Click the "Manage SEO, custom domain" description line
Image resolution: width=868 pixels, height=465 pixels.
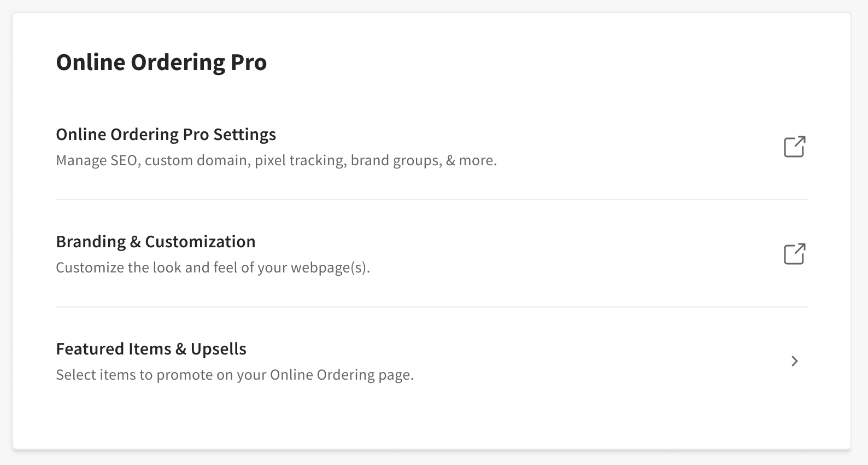(276, 161)
